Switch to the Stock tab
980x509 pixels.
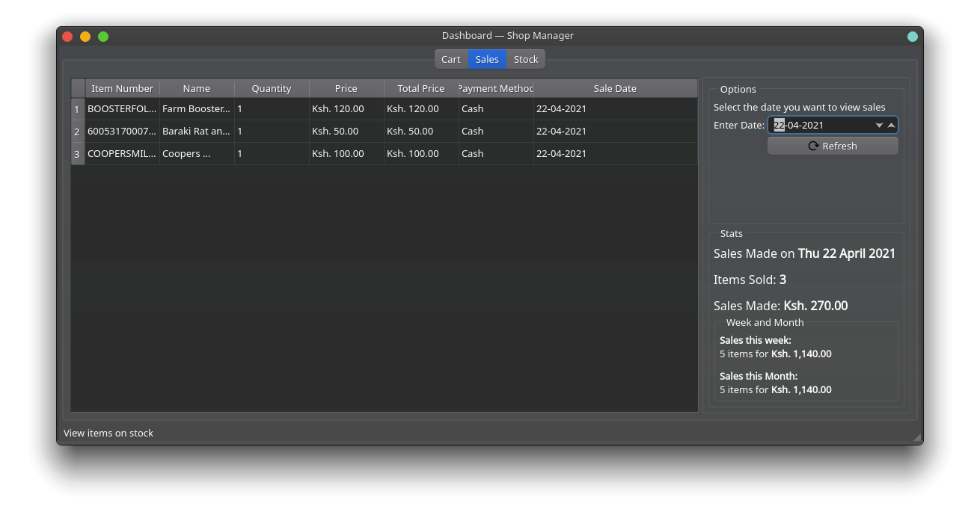click(x=526, y=58)
